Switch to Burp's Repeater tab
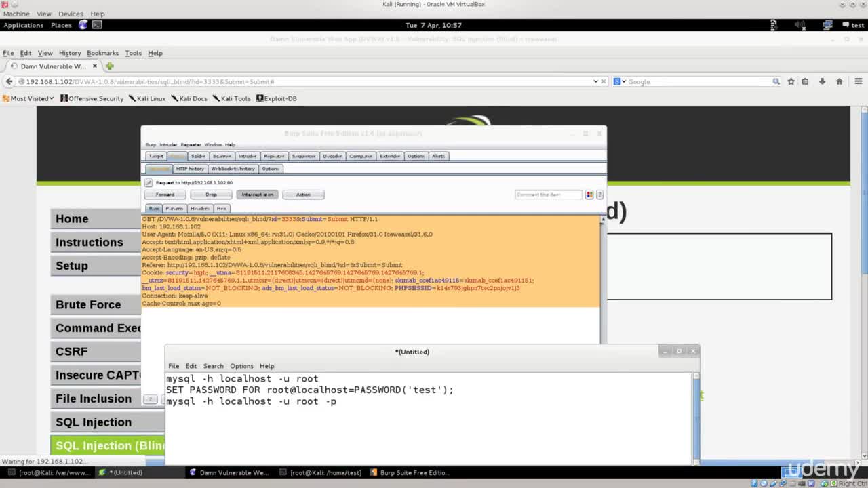868x488 pixels. click(273, 156)
